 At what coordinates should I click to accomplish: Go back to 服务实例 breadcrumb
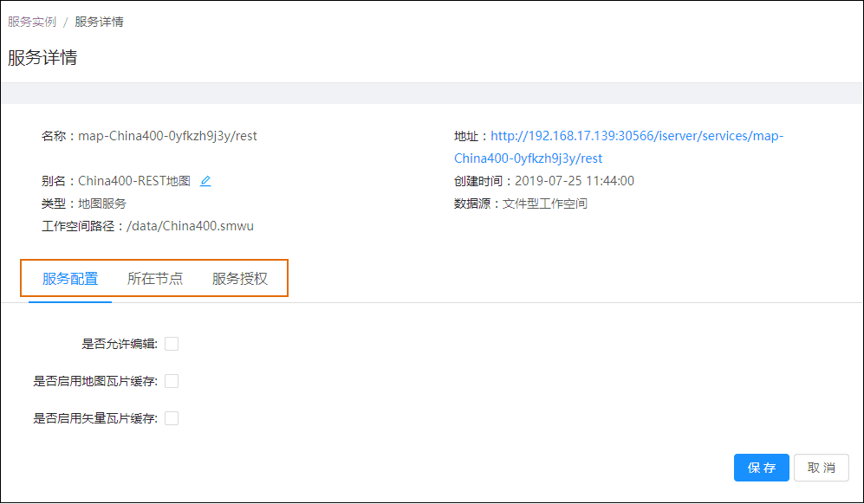32,22
